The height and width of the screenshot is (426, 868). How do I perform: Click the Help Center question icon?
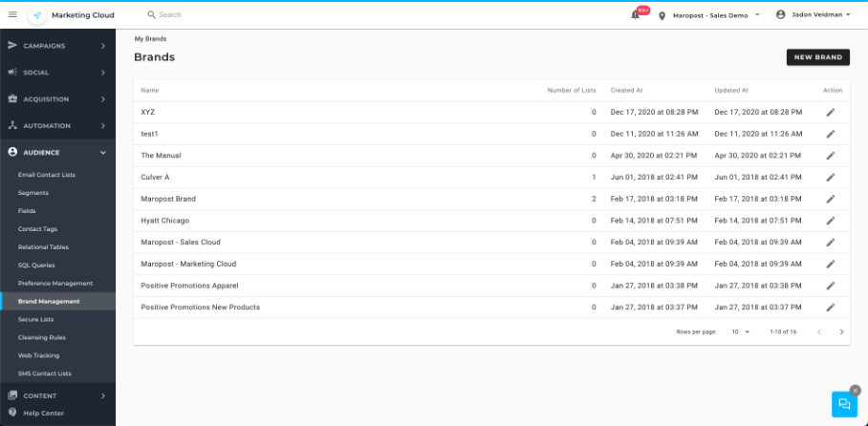[12, 413]
